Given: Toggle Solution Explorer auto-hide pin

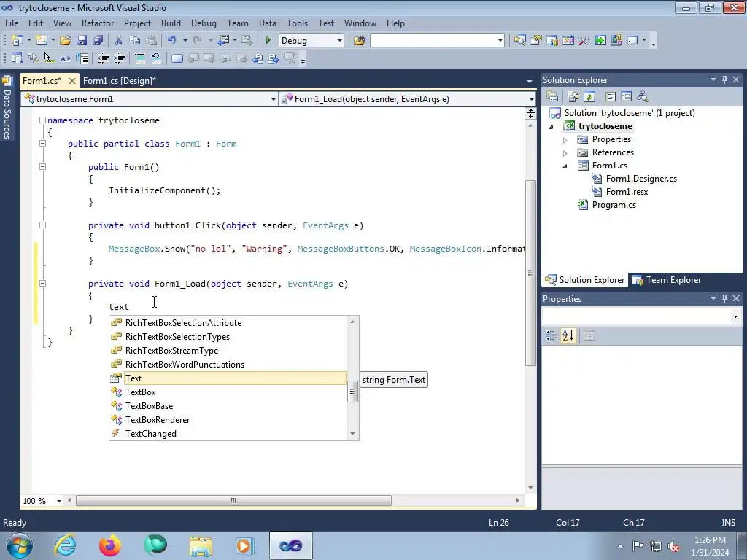Looking at the screenshot, I should (724, 79).
